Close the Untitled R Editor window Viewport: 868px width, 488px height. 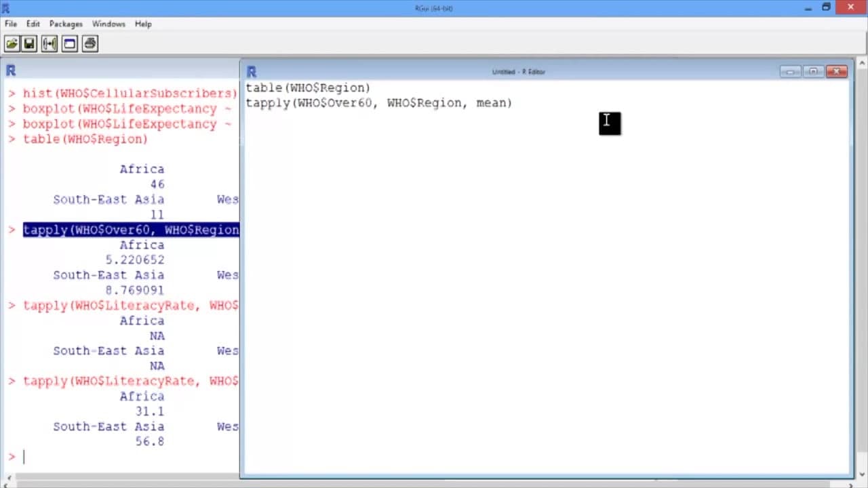(x=837, y=71)
